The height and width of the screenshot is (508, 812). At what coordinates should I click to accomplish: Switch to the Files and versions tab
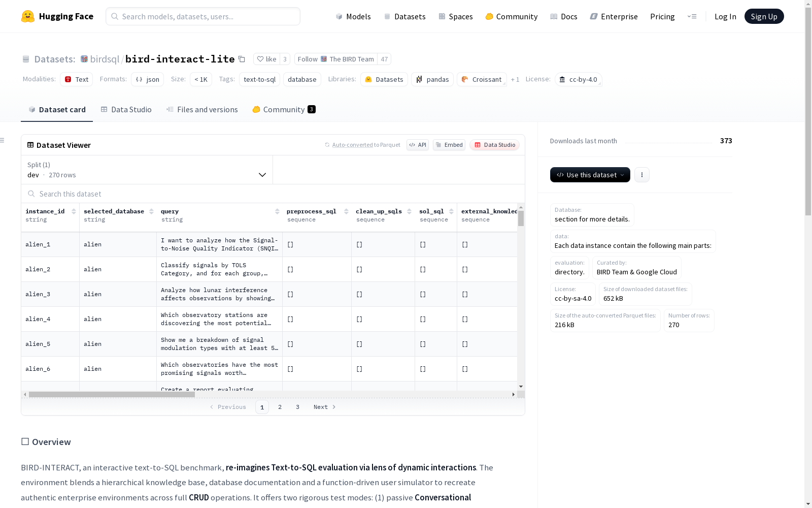[202, 109]
